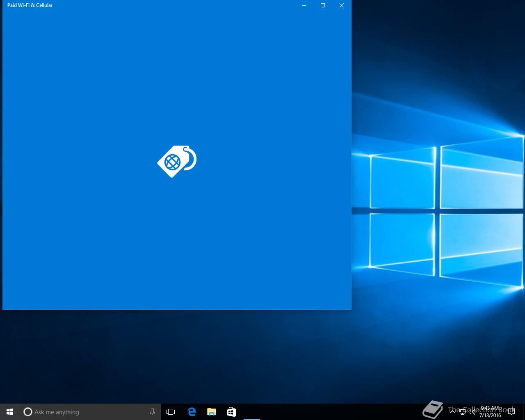Open the Windows Store taskbar icon

(x=231, y=412)
